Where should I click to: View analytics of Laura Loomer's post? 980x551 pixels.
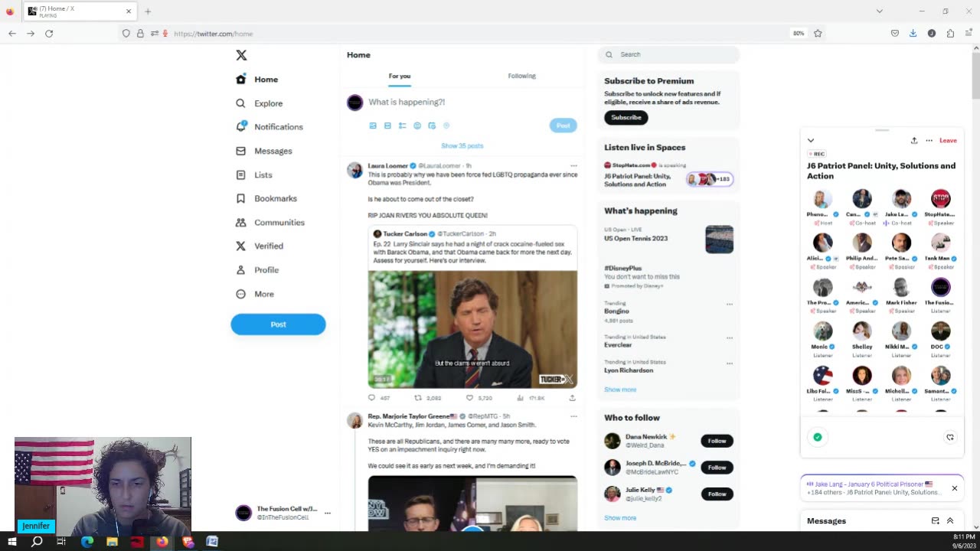click(521, 398)
